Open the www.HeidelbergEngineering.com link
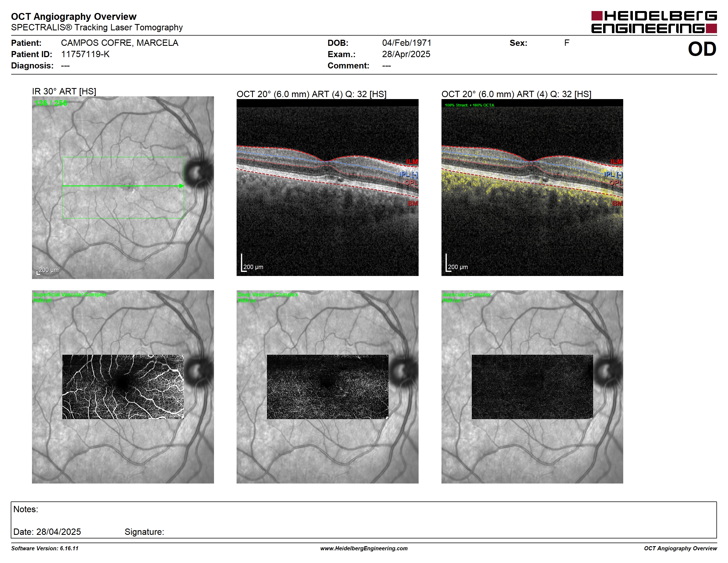Image resolution: width=728 pixels, height=563 pixels. [x=364, y=548]
